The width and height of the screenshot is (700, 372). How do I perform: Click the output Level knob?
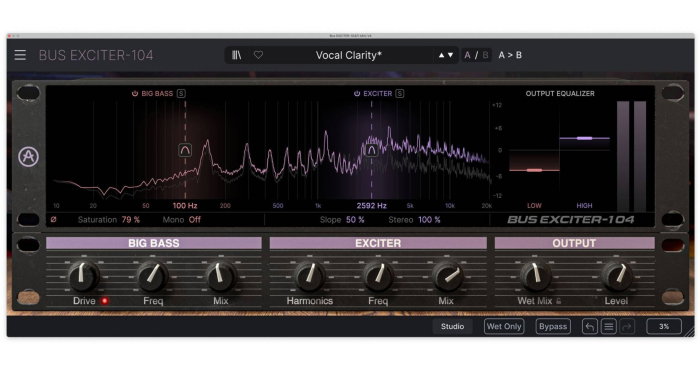pos(617,276)
